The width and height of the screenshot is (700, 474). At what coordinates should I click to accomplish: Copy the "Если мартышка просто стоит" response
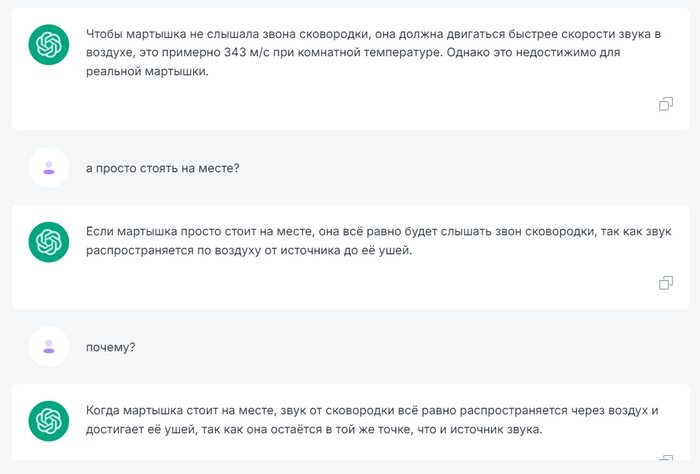(666, 283)
